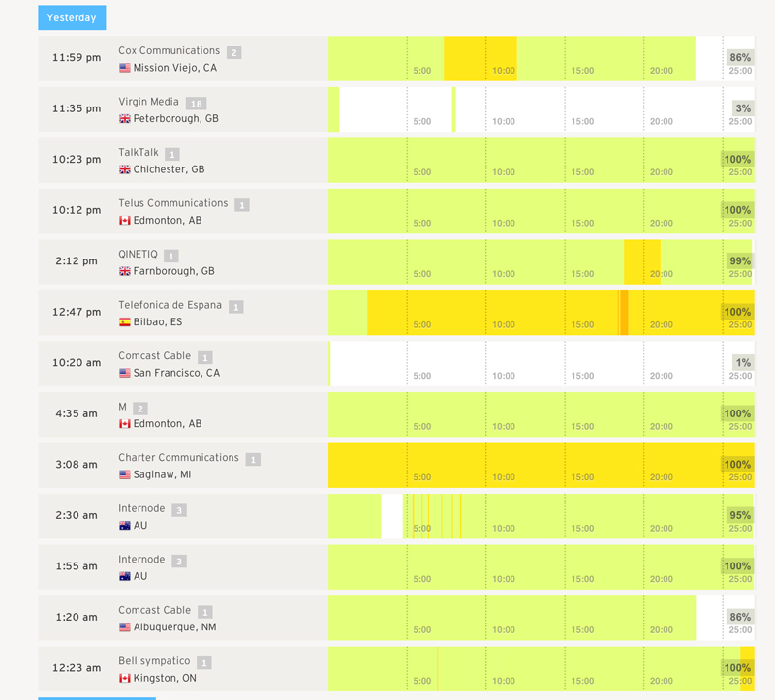Click Spain flag beside Bilbao, ES

(125, 322)
